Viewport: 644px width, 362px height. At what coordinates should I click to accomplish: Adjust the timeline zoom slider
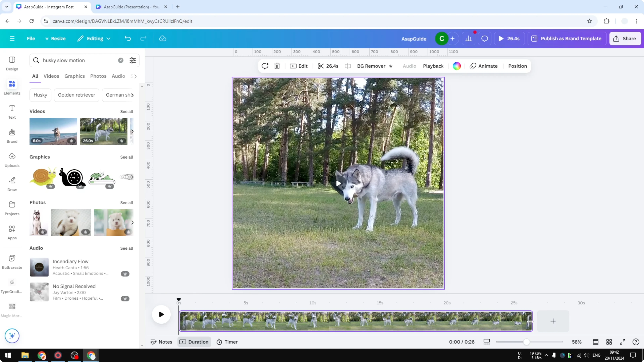(527, 342)
